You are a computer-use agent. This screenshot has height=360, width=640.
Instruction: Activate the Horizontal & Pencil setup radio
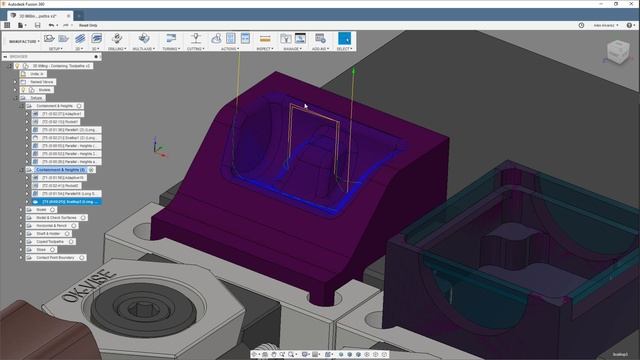coord(74,226)
